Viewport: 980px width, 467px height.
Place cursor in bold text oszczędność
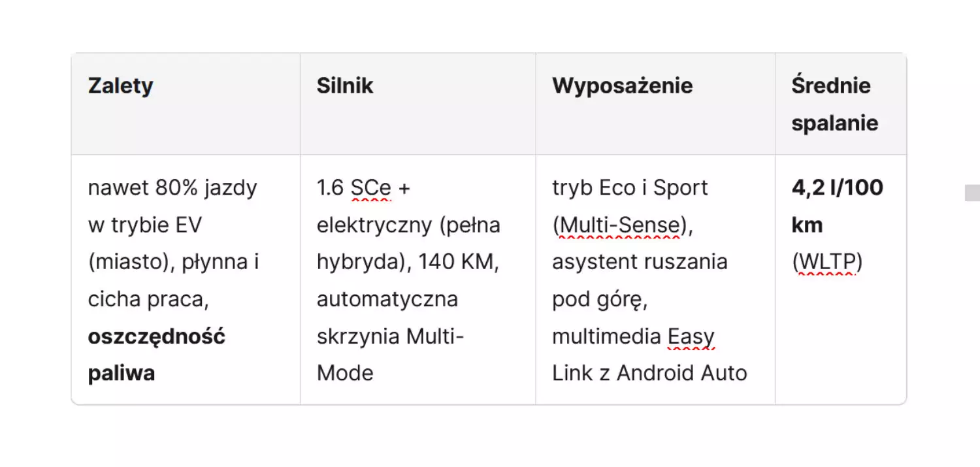click(157, 337)
